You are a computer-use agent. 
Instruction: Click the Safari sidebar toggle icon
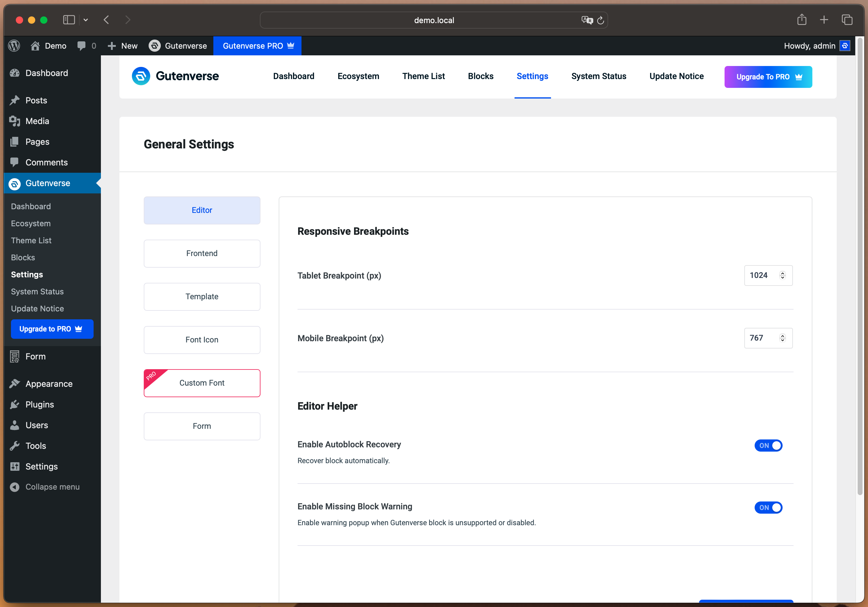[x=69, y=20]
